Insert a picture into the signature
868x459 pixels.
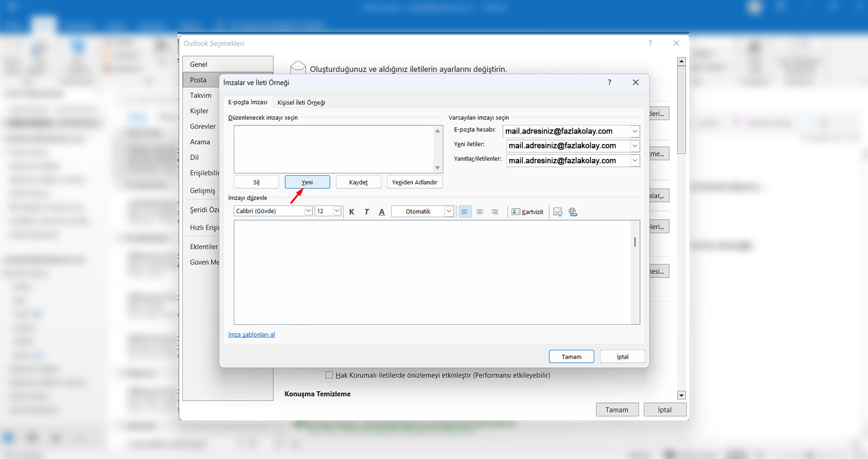click(x=558, y=212)
